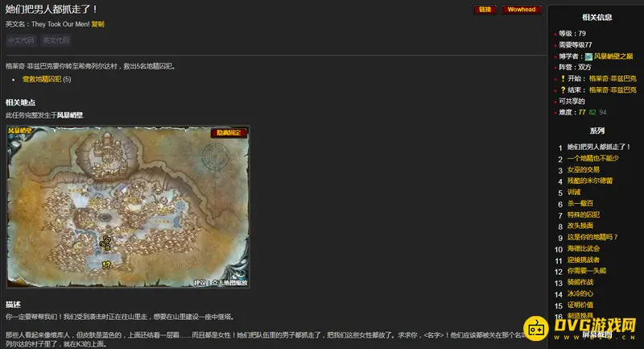Select the 英文代码 button
Screen dimensions: 644x349
click(56, 40)
